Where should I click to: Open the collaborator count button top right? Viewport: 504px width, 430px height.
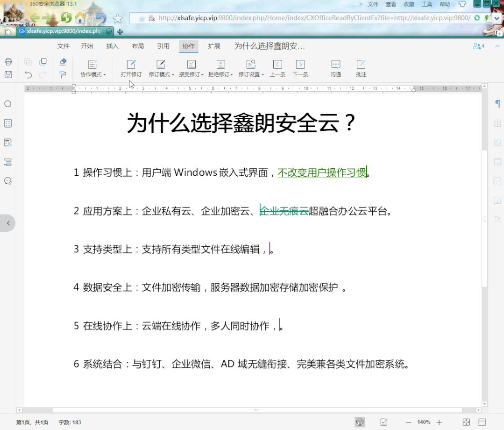(478, 46)
